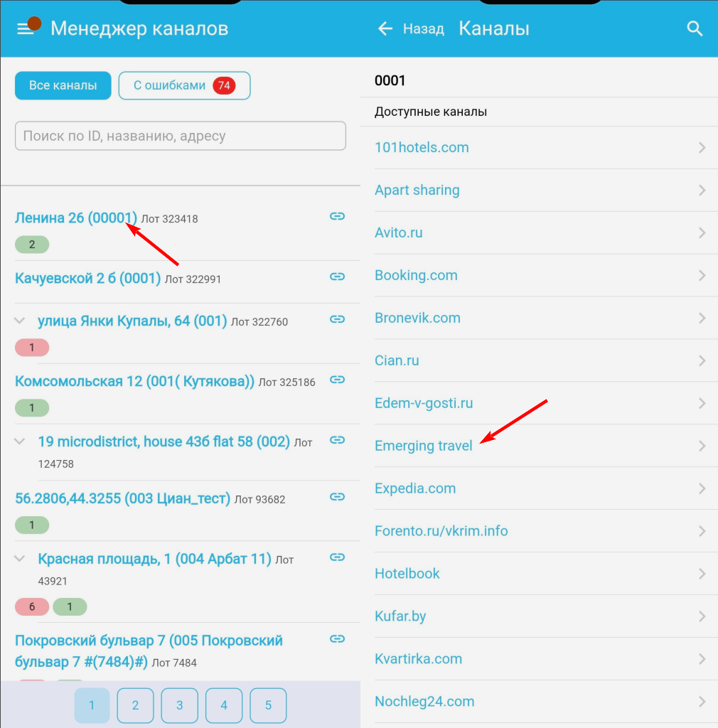Open Hotelbook chevron
This screenshot has width=718, height=728.
[x=702, y=574]
